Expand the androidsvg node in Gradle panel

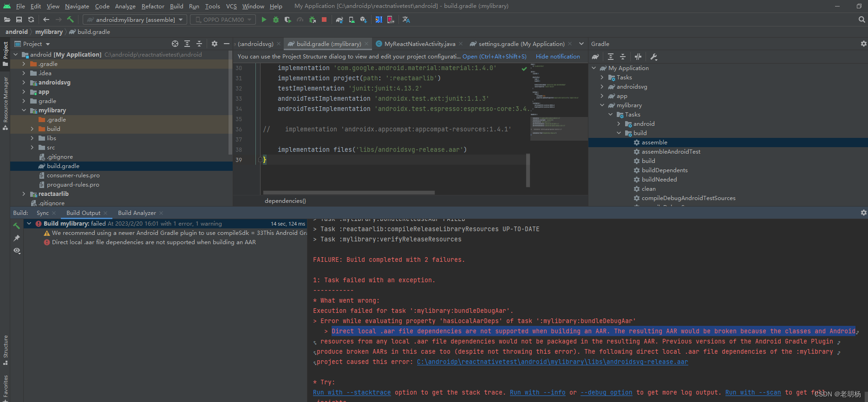click(x=602, y=87)
